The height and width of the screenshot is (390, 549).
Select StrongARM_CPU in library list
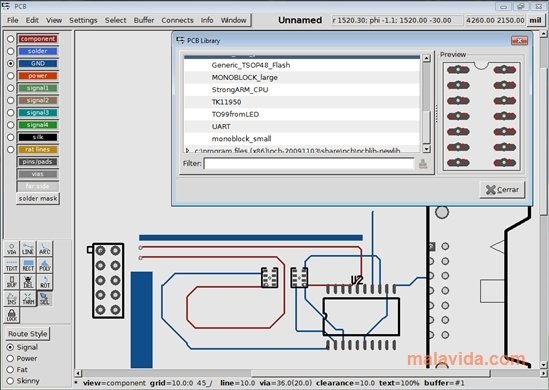coord(302,90)
